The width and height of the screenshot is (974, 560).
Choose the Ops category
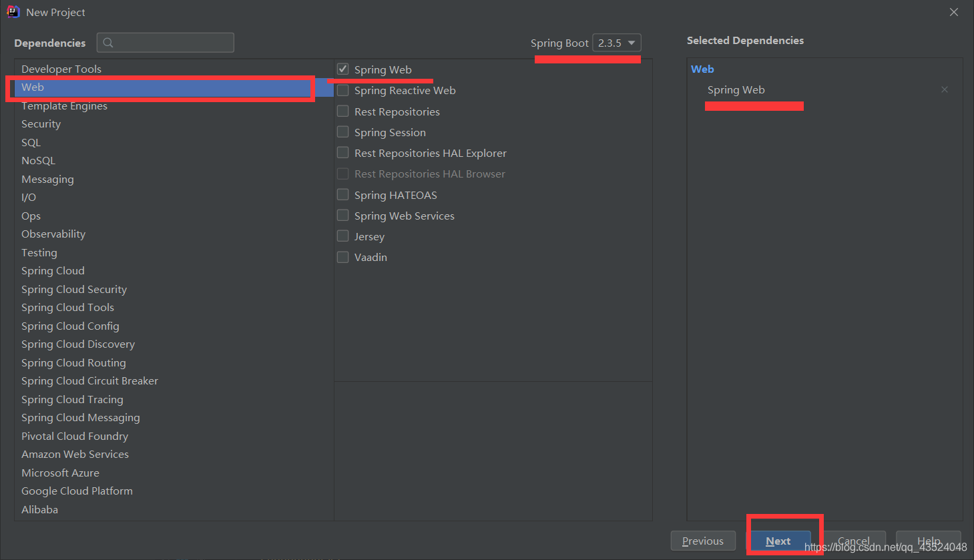pos(174,216)
